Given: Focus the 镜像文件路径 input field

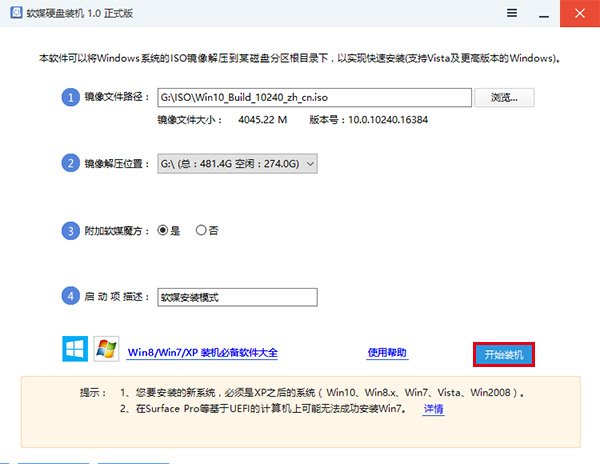Looking at the screenshot, I should (x=314, y=97).
